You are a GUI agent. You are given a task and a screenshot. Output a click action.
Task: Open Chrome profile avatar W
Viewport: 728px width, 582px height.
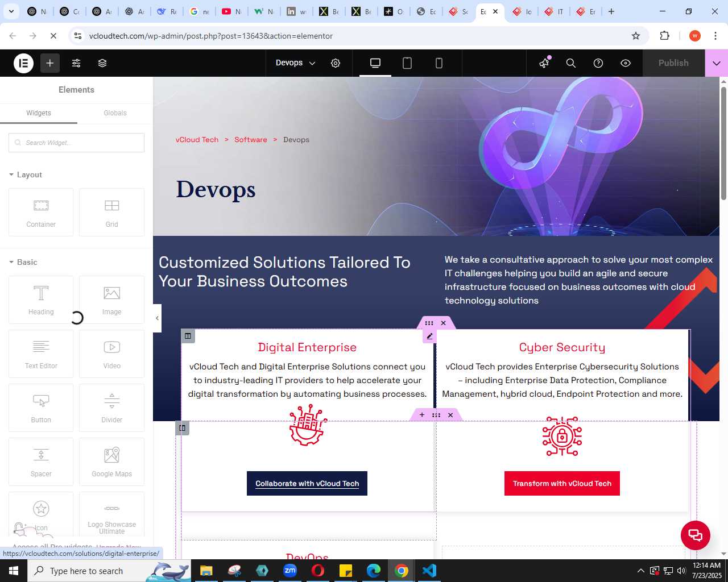coord(695,36)
